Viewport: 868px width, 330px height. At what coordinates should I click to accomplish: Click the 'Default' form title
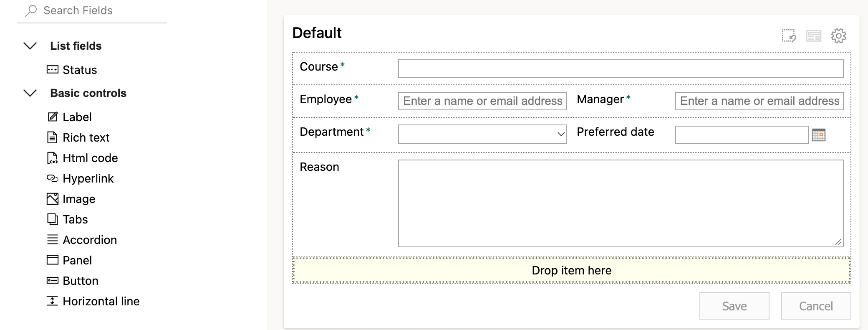(x=317, y=33)
